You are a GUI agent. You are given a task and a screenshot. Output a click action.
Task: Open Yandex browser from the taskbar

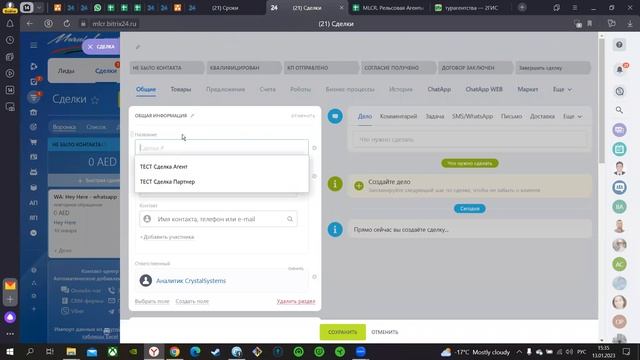(x=154, y=352)
